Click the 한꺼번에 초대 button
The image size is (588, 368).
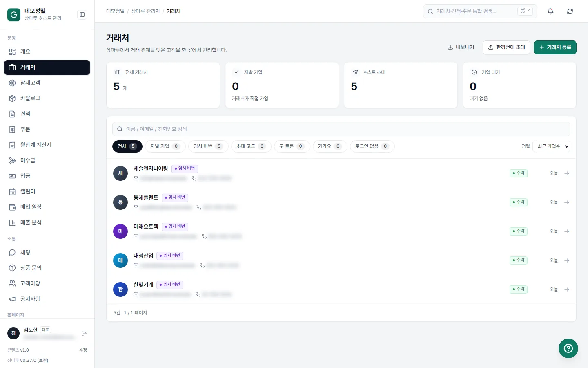[506, 47]
